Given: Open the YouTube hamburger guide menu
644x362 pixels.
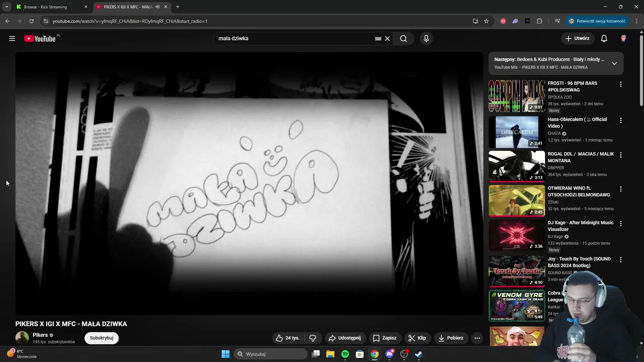Looking at the screenshot, I should (12, 39).
